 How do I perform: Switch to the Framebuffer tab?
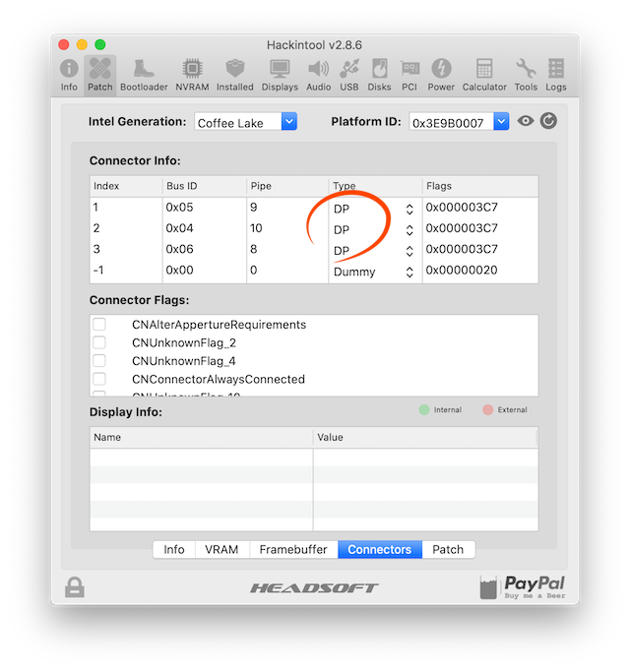tap(293, 549)
